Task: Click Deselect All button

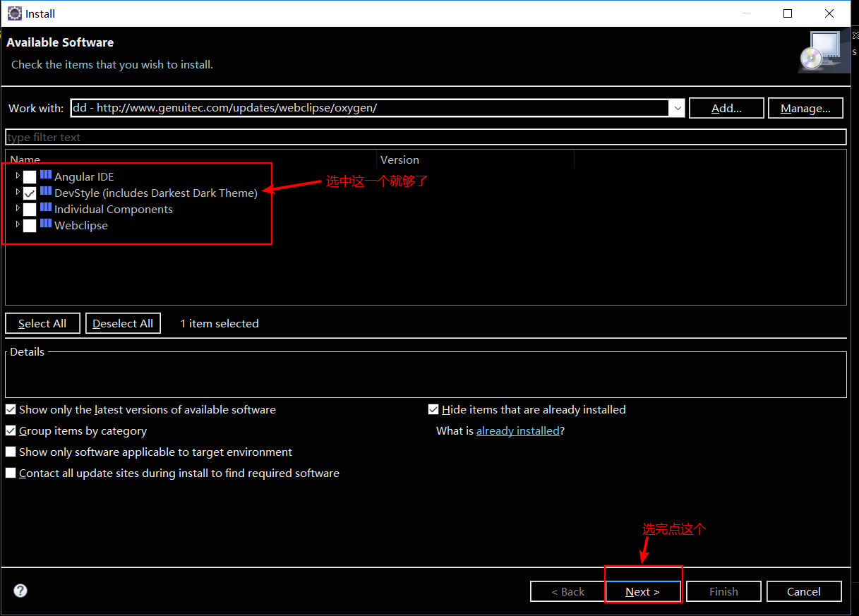Action: click(x=123, y=323)
